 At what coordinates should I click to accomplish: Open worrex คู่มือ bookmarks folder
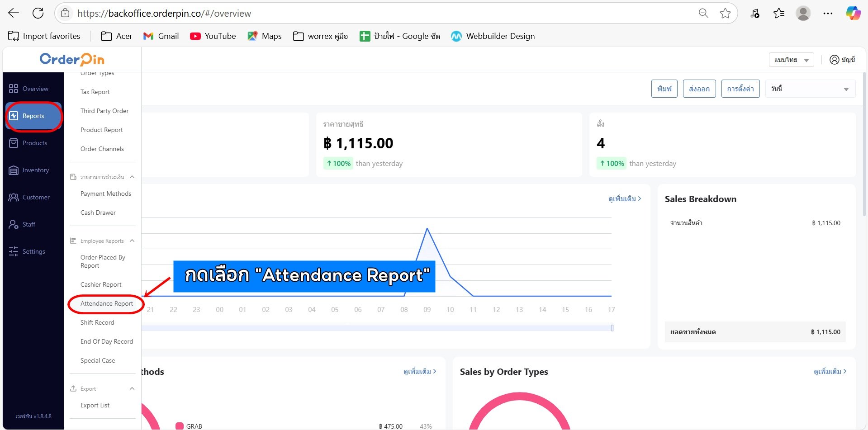click(320, 36)
